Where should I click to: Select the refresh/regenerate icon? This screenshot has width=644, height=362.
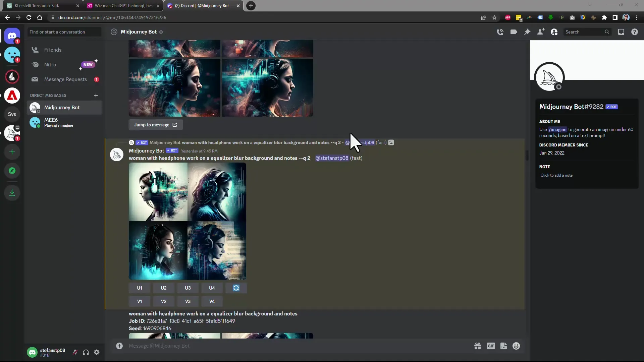point(236,288)
